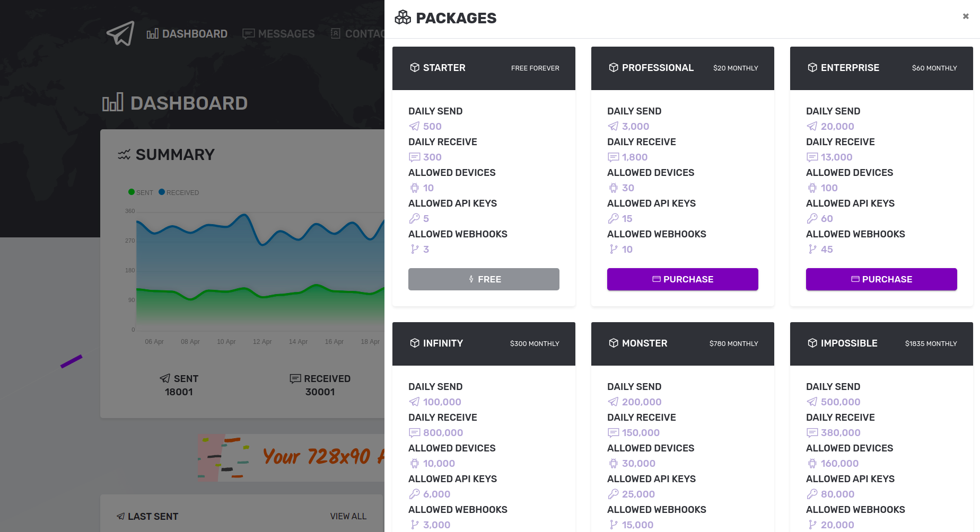Purchase the Professional package
This screenshot has height=532, width=980.
coord(682,279)
